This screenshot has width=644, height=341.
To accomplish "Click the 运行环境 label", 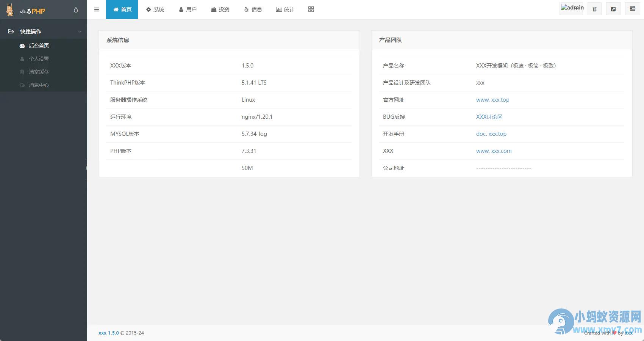I will point(121,117).
